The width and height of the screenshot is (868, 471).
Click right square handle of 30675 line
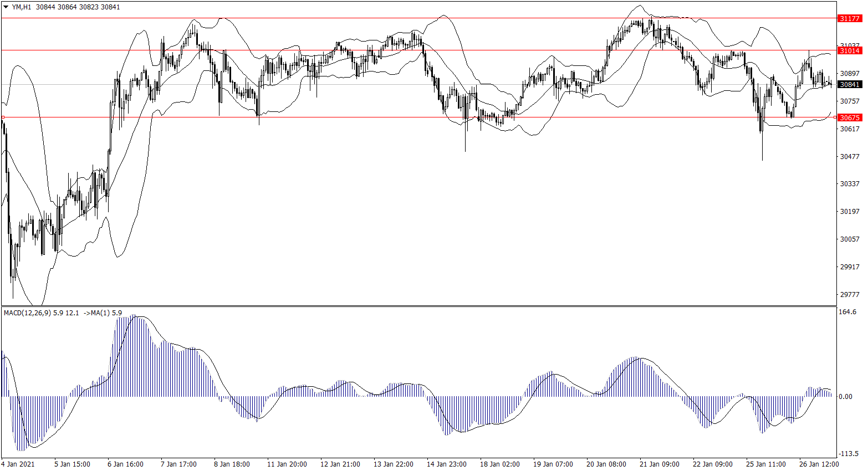[x=835, y=117]
